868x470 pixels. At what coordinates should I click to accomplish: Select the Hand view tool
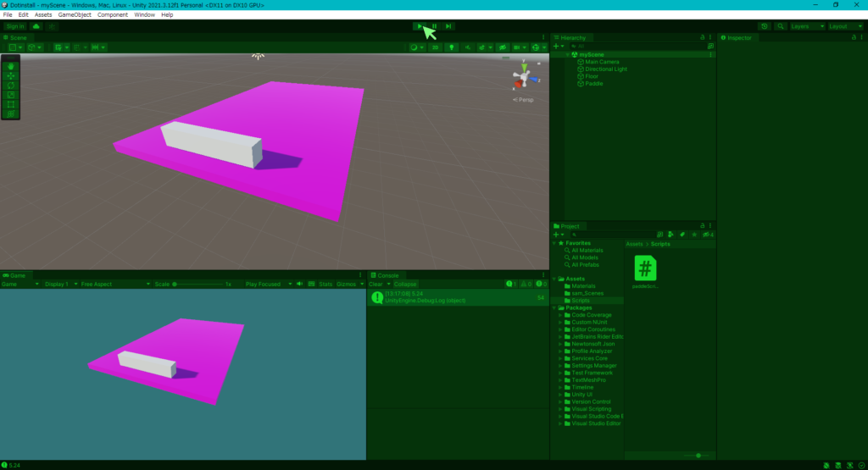click(x=11, y=66)
